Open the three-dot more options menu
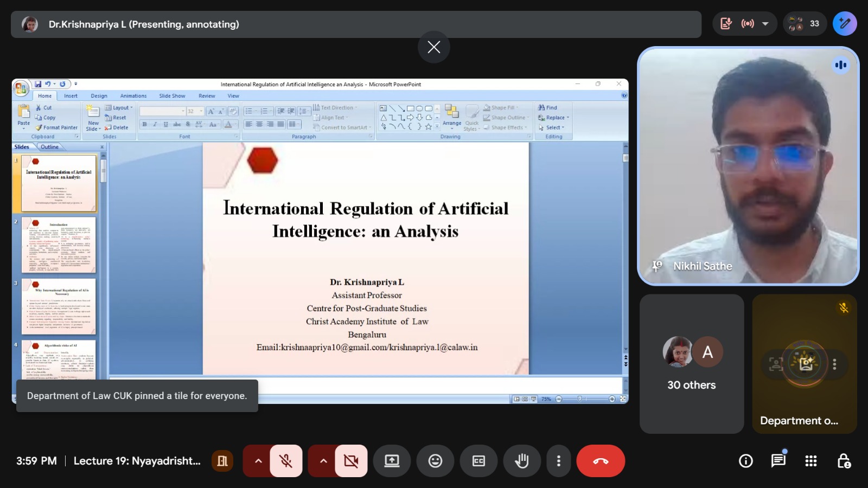 coord(558,461)
